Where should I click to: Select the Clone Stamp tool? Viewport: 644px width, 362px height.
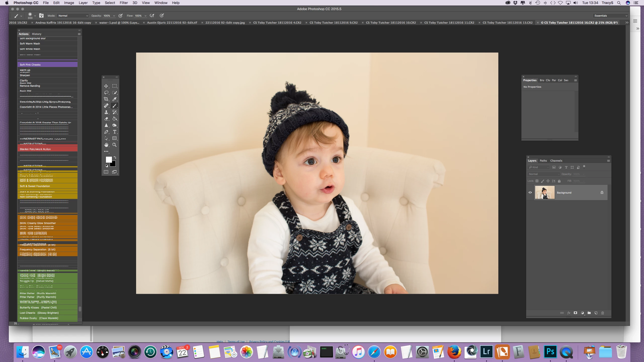pyautogui.click(x=106, y=112)
